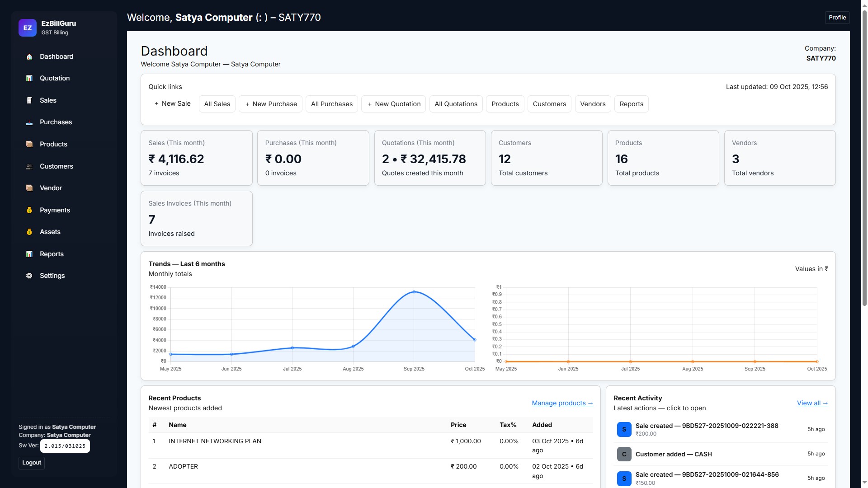Viewport: 868px width, 488px height.
Task: Click the EzBillGuru logo
Action: 28,28
